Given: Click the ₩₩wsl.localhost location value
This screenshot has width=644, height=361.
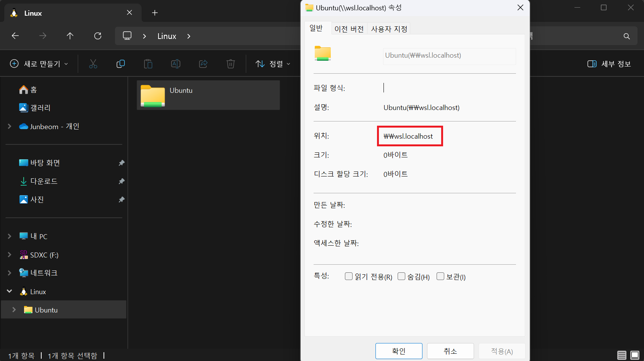Looking at the screenshot, I should (408, 136).
